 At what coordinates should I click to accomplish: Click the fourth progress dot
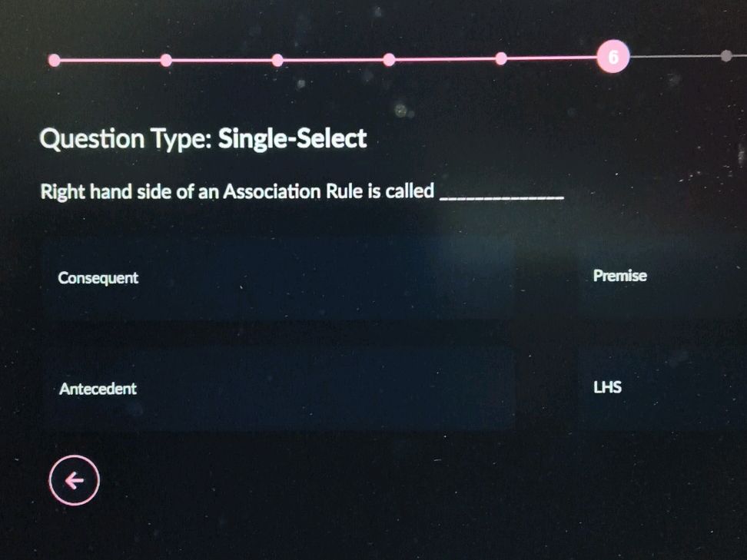click(x=390, y=59)
